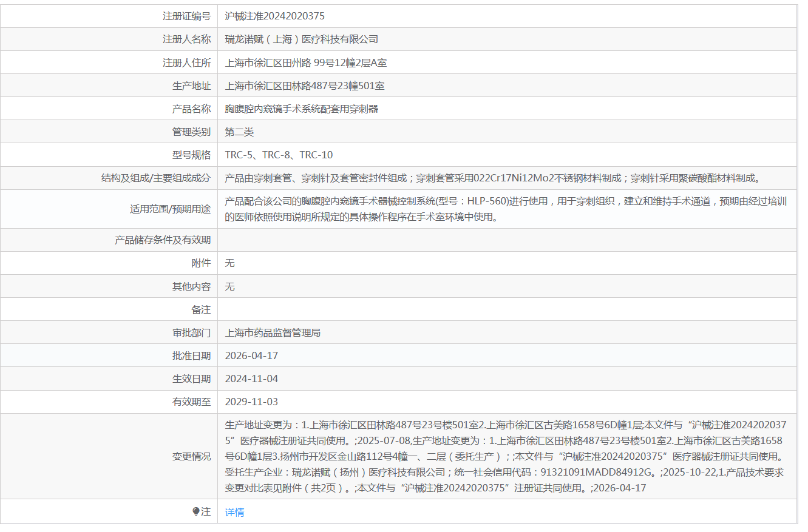Select the 适用范围/预期用途 label
The width and height of the screenshot is (808, 532).
tap(171, 209)
